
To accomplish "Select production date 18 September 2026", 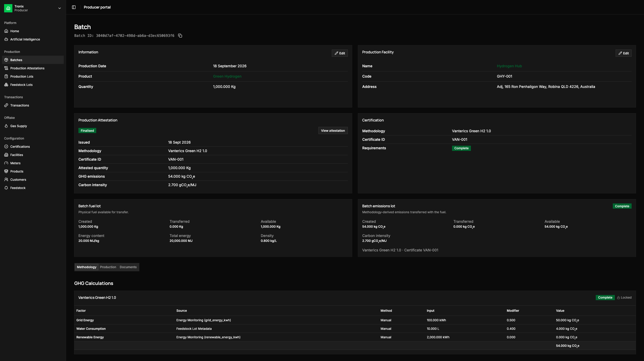I will [x=230, y=66].
